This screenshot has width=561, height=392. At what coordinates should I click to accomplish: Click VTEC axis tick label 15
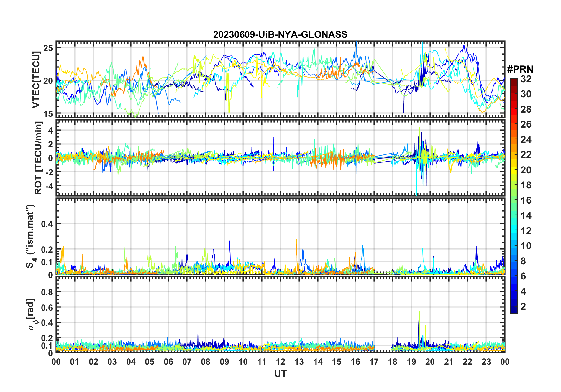(x=48, y=114)
